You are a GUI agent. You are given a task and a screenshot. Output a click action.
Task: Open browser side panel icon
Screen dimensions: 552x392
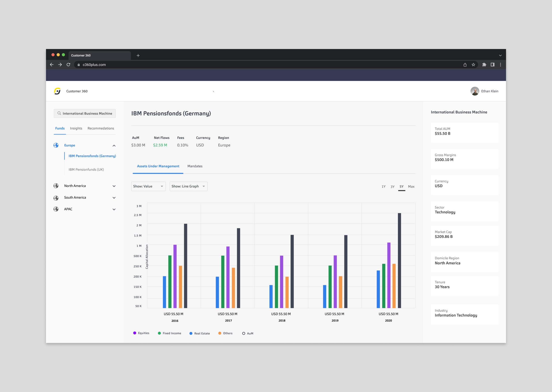(x=492, y=65)
